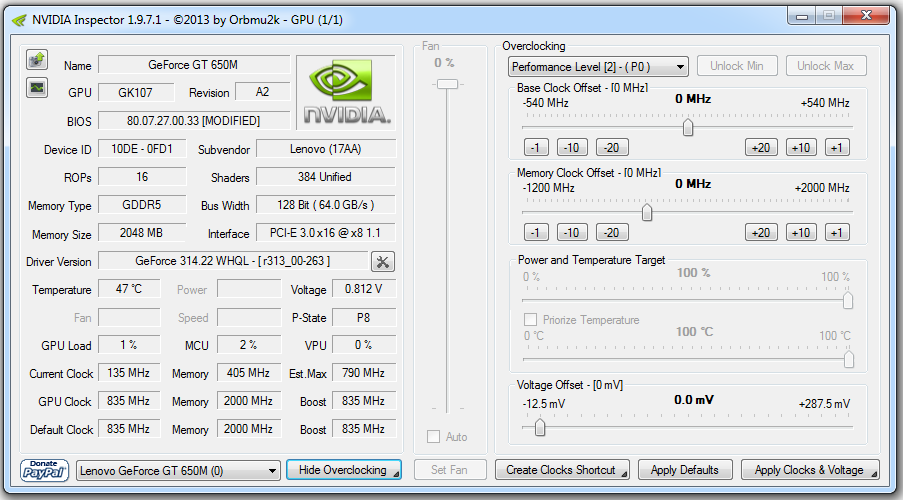Minimize the NVIDIA Inspector window
This screenshot has width=903, height=500.
tap(802, 16)
